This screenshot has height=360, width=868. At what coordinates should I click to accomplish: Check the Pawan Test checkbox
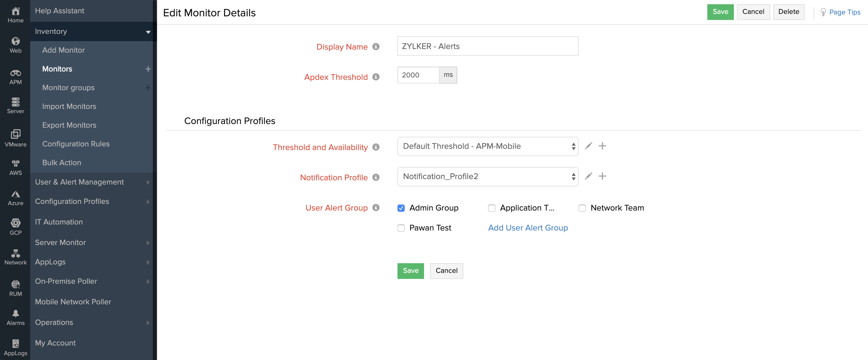pyautogui.click(x=401, y=228)
